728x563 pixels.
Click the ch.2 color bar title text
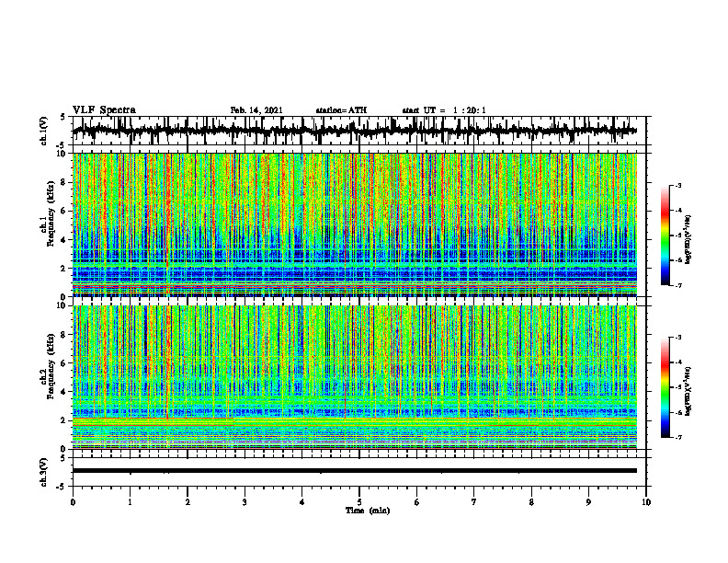tap(688, 391)
